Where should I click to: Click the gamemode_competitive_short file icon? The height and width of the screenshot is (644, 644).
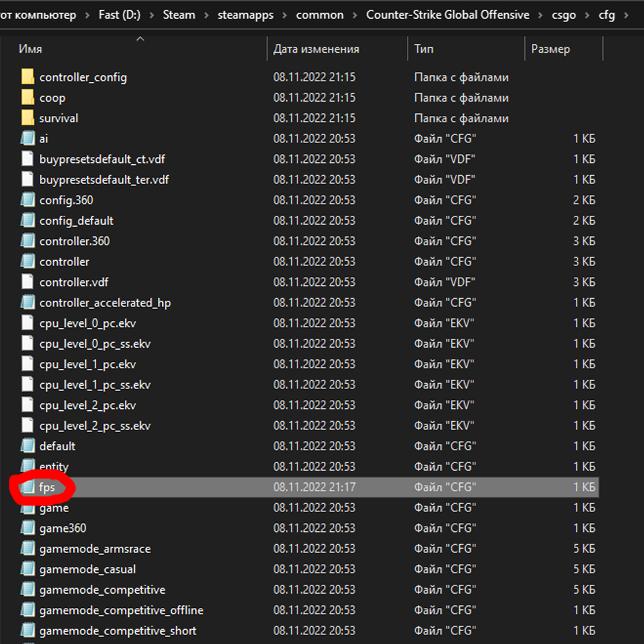[x=28, y=631]
